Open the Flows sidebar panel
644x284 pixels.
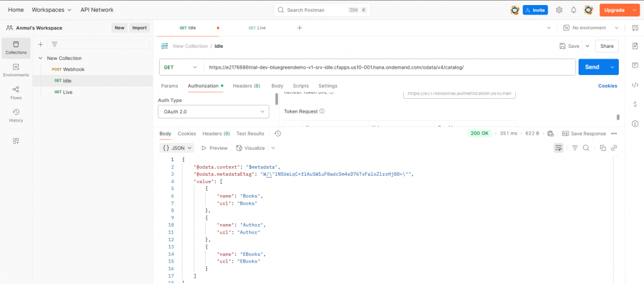pyautogui.click(x=16, y=93)
